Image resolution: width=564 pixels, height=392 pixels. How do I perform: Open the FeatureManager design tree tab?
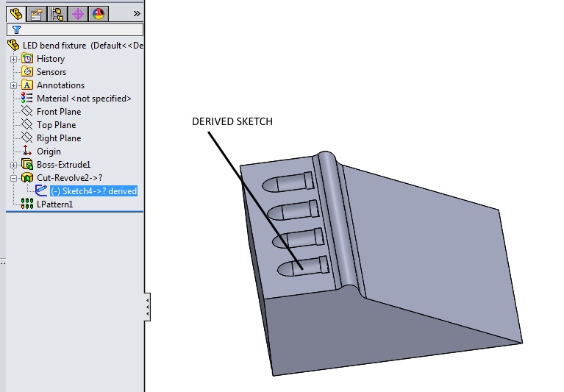coord(16,15)
